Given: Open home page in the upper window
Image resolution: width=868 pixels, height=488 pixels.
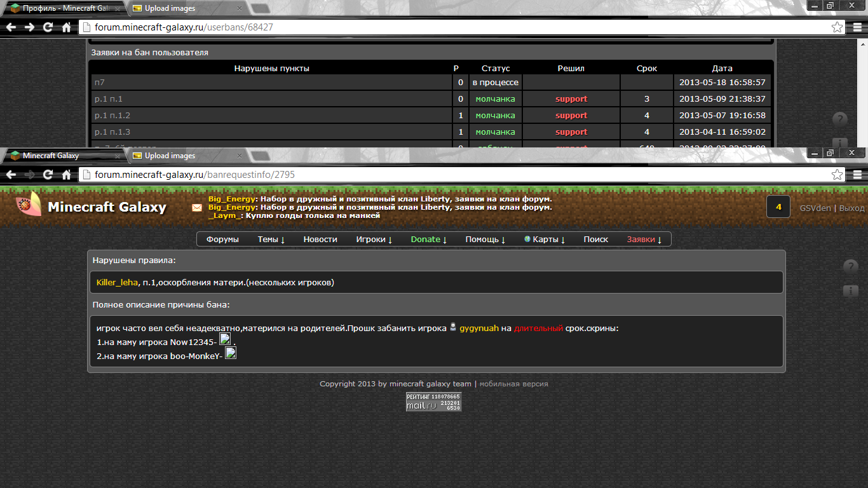Looking at the screenshot, I should 66,27.
